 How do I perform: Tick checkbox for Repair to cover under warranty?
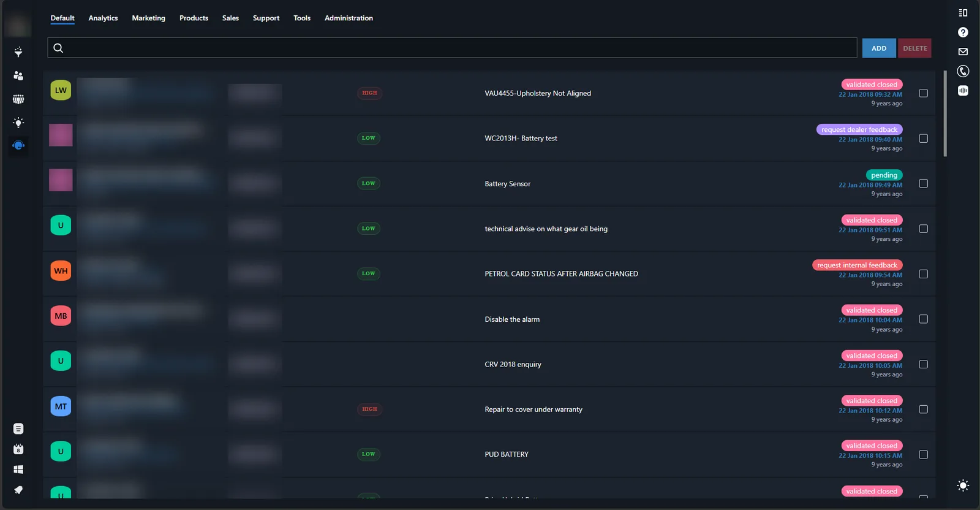pyautogui.click(x=924, y=409)
